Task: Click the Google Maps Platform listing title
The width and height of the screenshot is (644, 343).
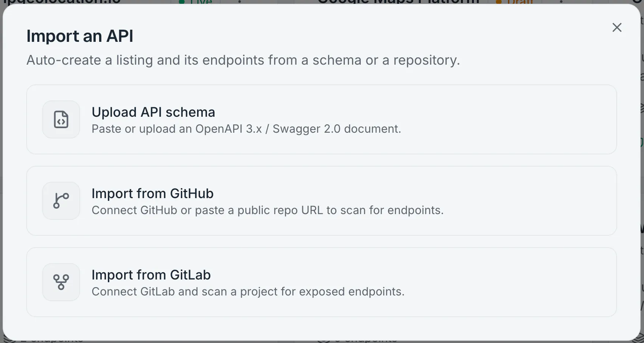Action: click(x=398, y=2)
